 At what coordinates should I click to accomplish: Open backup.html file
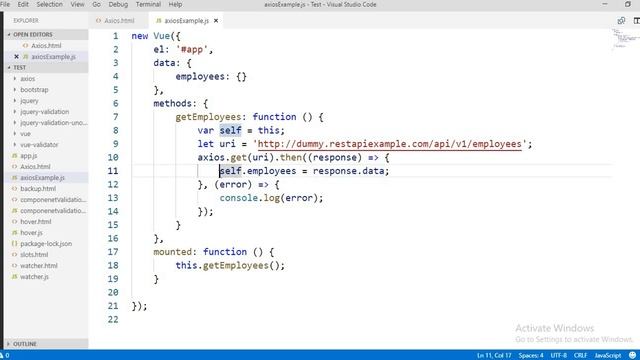[x=38, y=189]
